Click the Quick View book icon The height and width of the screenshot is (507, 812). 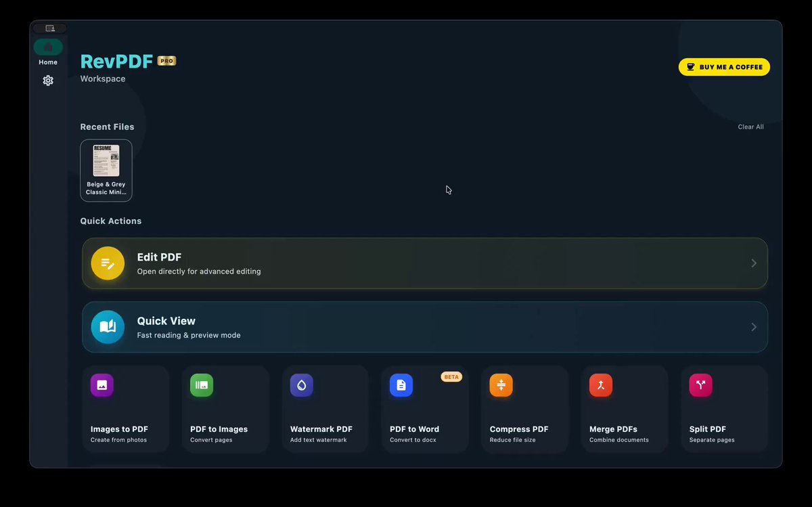[108, 327]
